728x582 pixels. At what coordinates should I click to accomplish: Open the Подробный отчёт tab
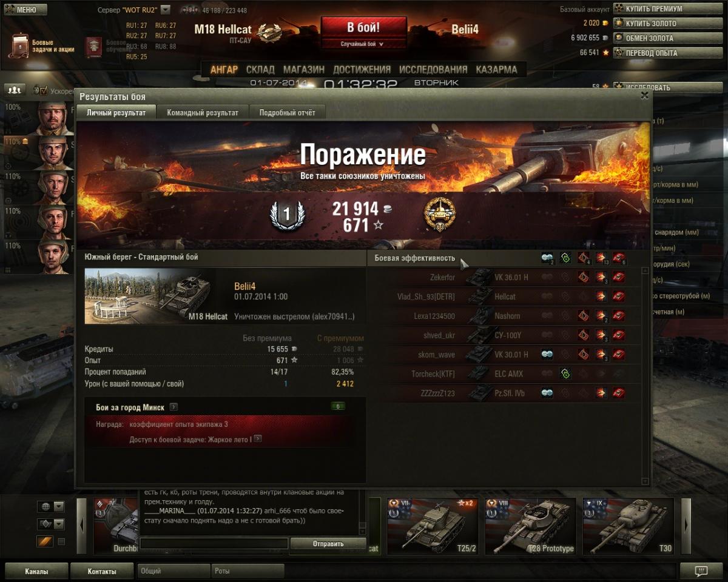pos(288,113)
